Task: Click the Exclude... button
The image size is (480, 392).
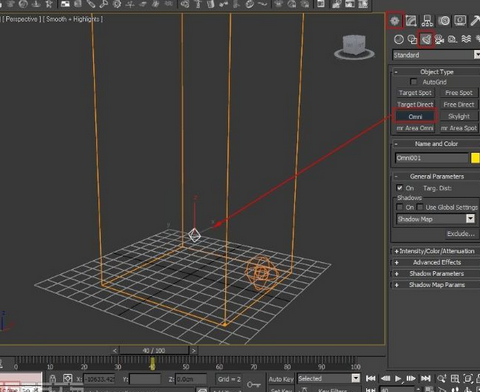Action: click(x=461, y=234)
